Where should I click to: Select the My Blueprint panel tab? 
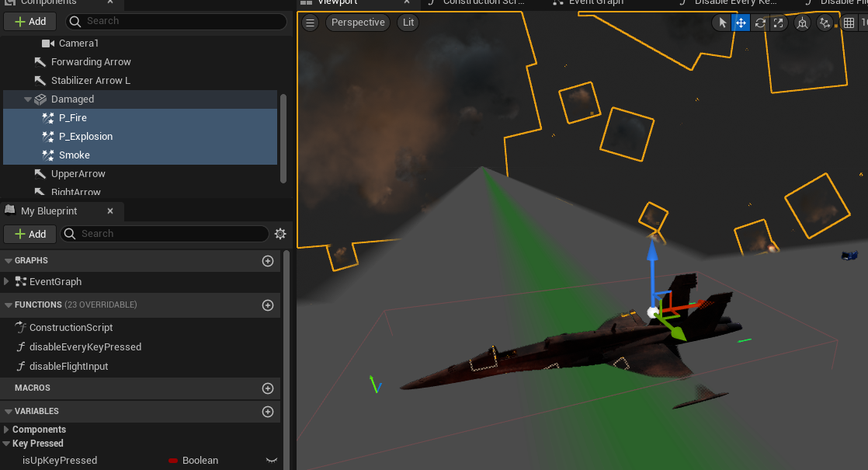(49, 211)
